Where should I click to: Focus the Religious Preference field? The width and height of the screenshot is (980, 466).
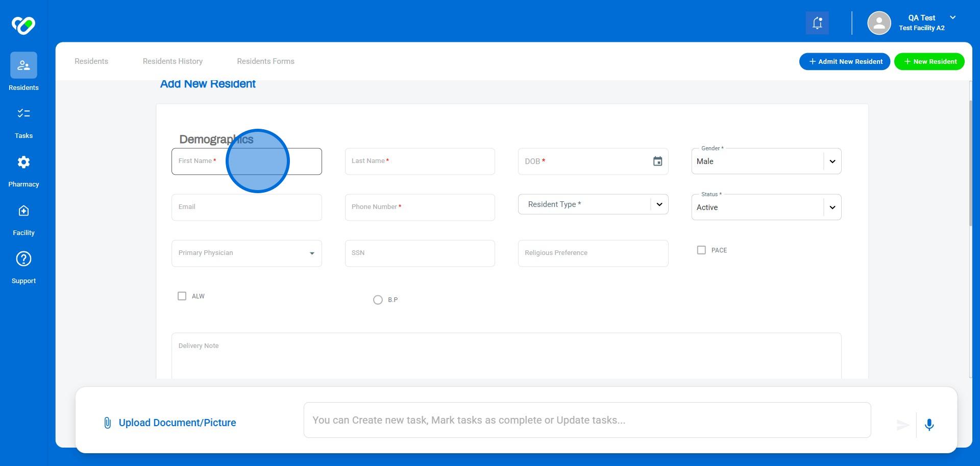(593, 253)
